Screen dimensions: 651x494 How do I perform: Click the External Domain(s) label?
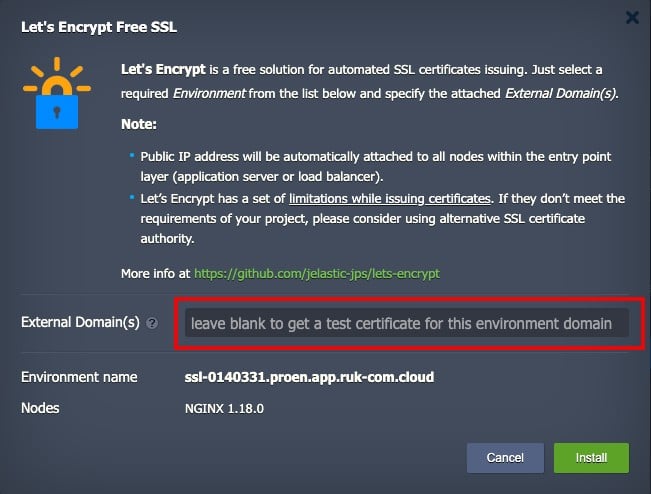click(81, 323)
